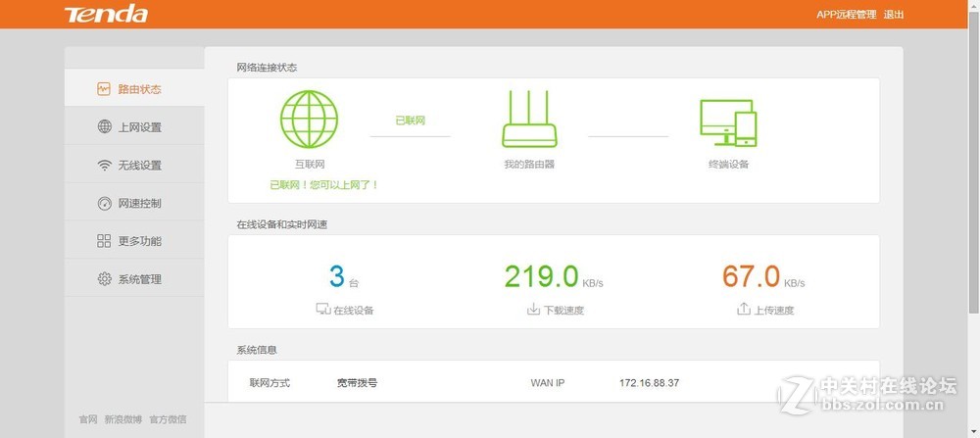Click the speed control gauge icon

click(104, 204)
